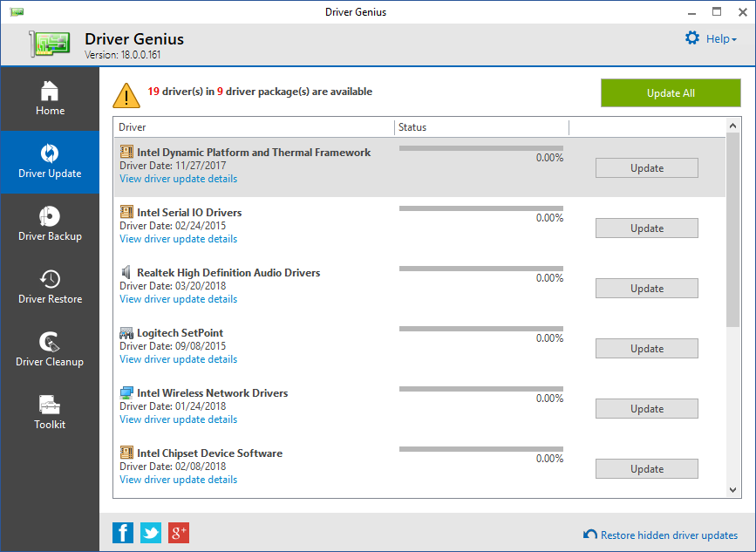Click the yellow warning triangle icon

tap(126, 95)
